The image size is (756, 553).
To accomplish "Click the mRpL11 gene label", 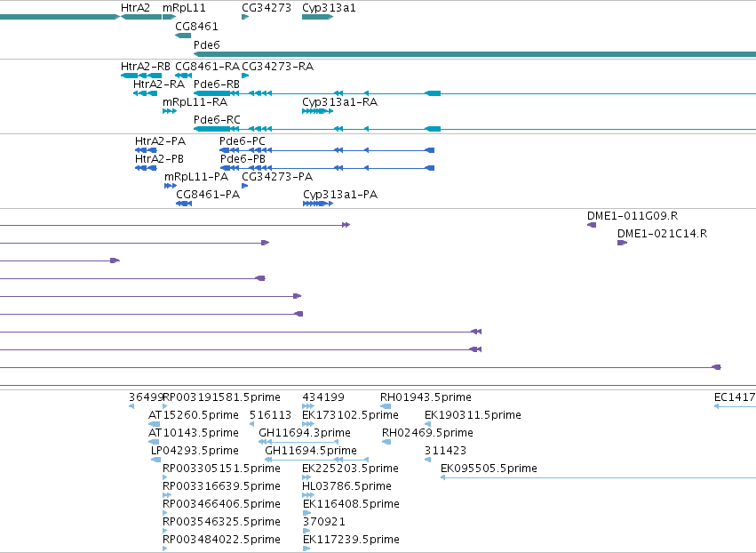I will (184, 8).
